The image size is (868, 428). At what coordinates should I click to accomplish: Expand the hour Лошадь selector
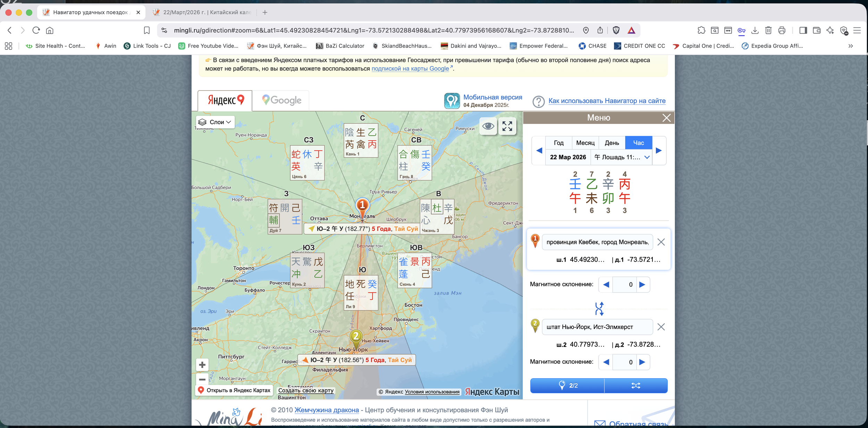click(621, 157)
